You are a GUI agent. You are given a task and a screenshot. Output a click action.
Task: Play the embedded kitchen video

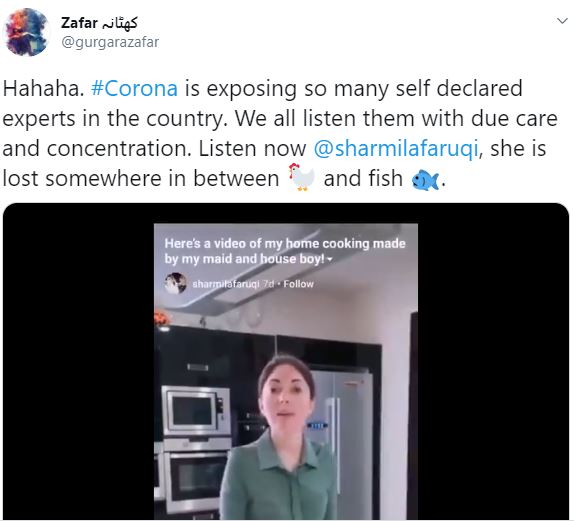coord(286,371)
